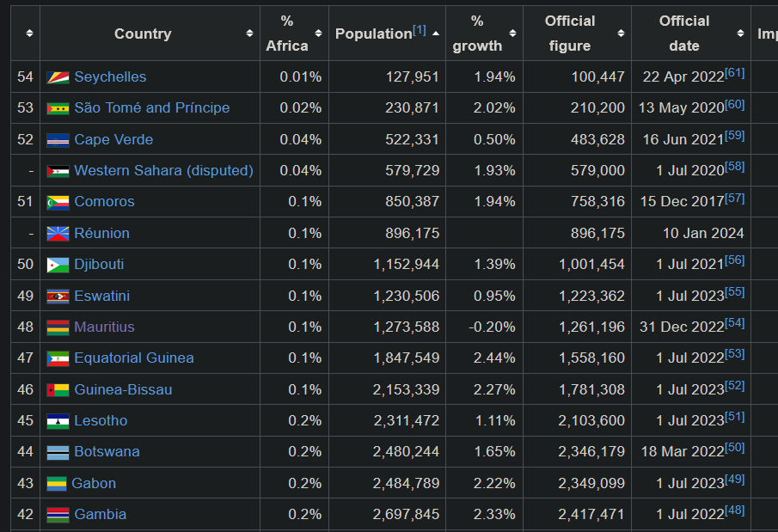Click the Comoros flag icon
The image size is (778, 532).
[x=58, y=202]
